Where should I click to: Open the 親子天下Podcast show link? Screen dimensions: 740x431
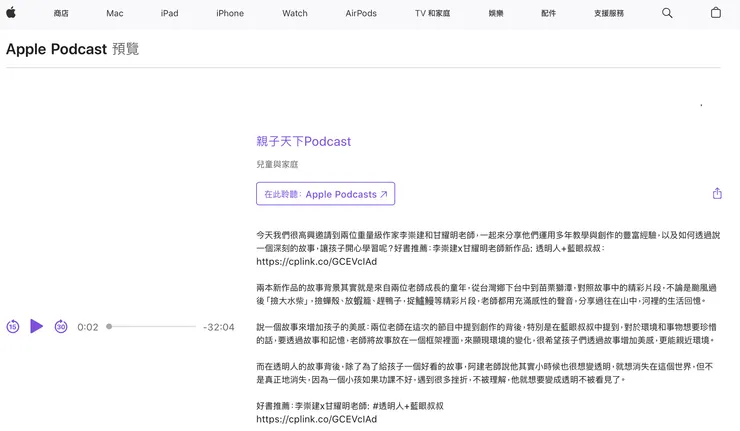(x=303, y=141)
